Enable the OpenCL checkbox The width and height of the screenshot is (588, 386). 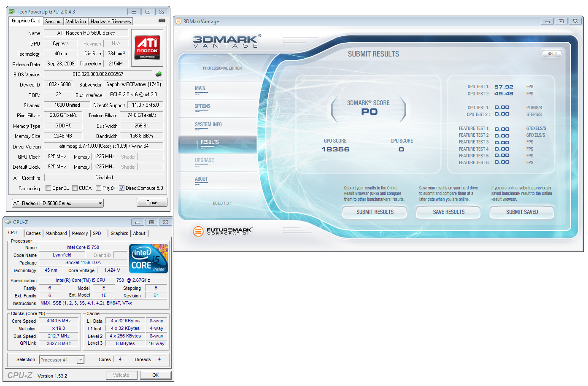click(48, 188)
